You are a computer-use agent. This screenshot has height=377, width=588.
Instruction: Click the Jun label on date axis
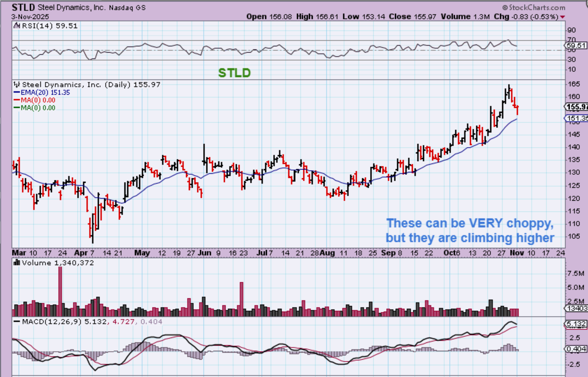coord(204,253)
